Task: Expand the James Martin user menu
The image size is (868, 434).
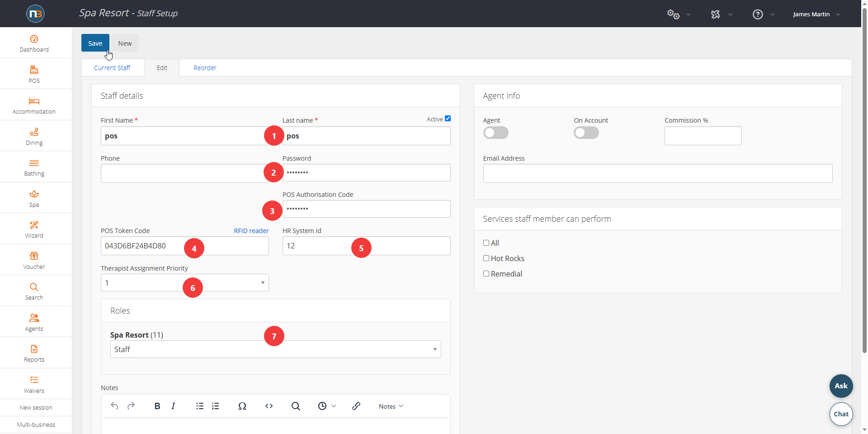Action: click(816, 14)
